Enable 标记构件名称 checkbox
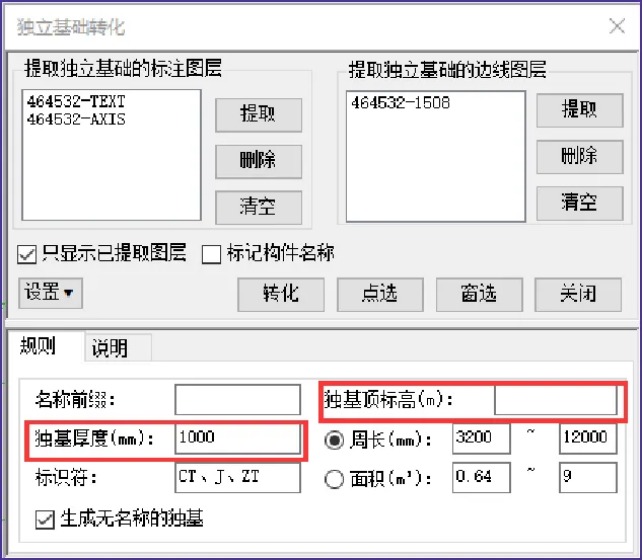 [x=211, y=254]
